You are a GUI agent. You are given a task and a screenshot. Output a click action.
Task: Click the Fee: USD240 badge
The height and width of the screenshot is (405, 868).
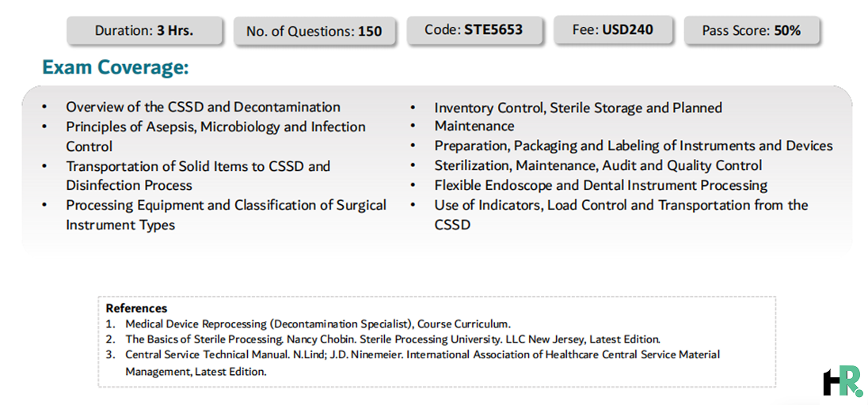point(613,30)
